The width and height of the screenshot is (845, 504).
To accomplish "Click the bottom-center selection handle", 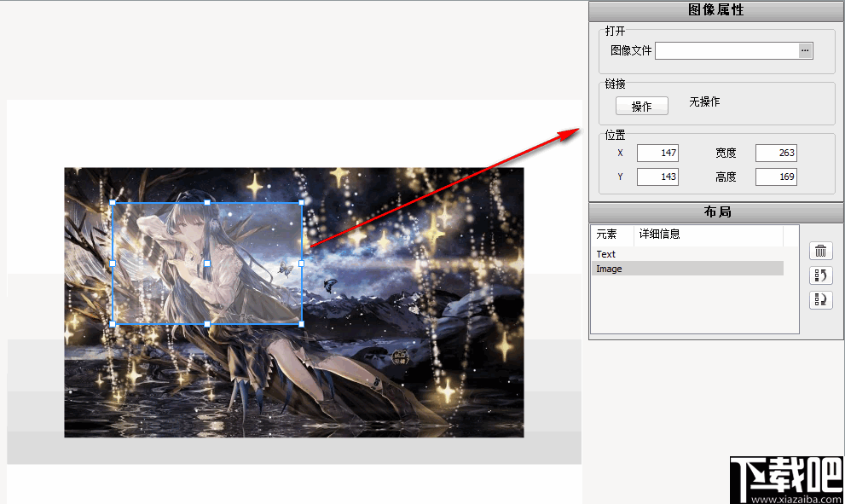I will coord(207,324).
